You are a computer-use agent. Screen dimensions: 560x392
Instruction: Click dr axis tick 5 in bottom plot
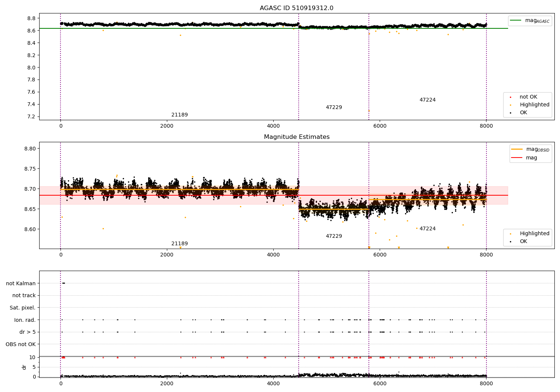click(x=34, y=367)
